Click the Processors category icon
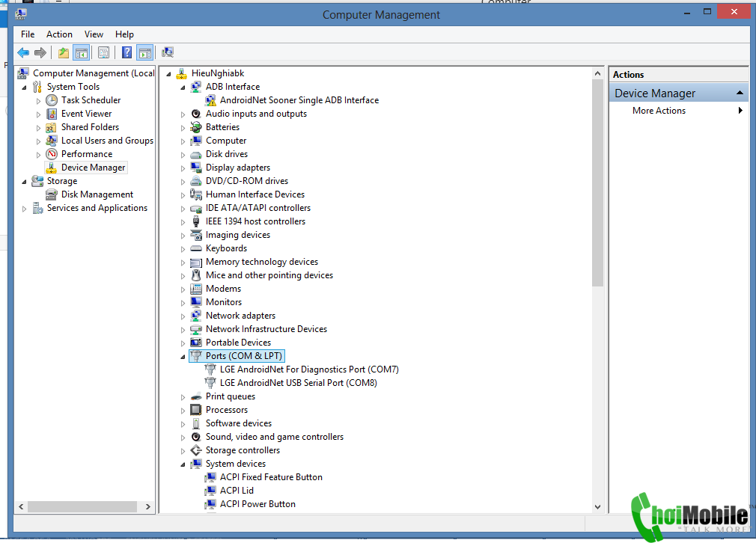Viewport: 756px width, 543px height. point(196,410)
